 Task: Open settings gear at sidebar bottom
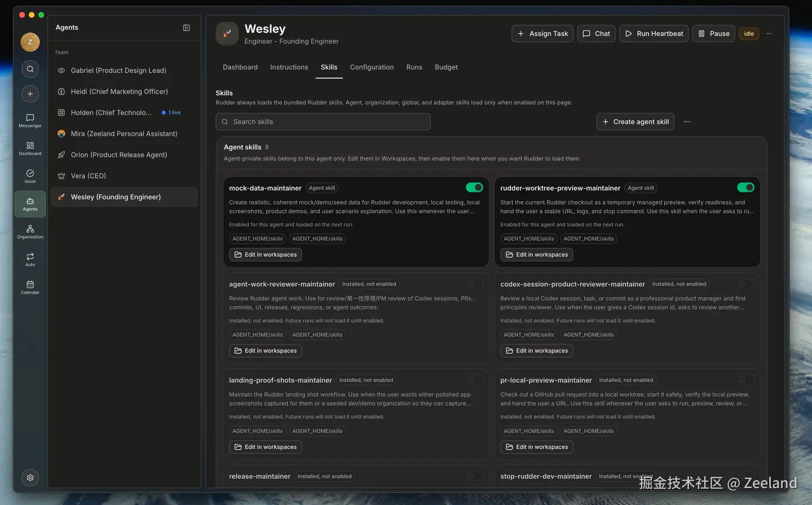(30, 477)
